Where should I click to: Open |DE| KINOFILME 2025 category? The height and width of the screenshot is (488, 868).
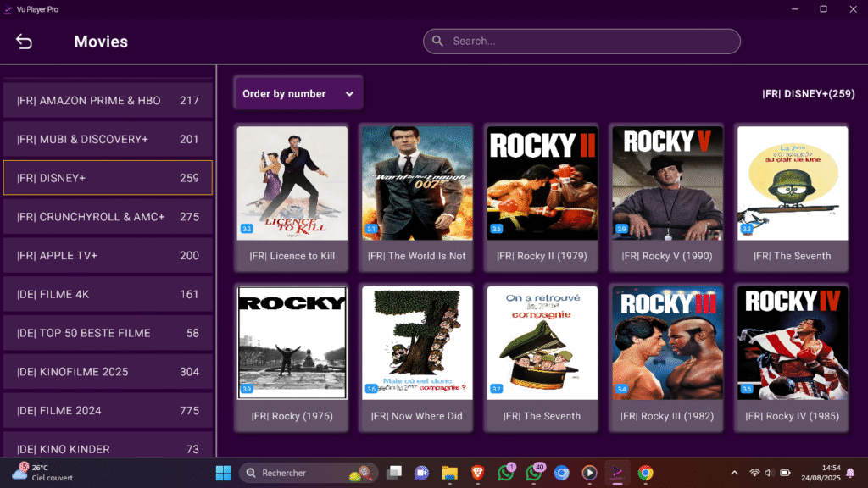108,372
